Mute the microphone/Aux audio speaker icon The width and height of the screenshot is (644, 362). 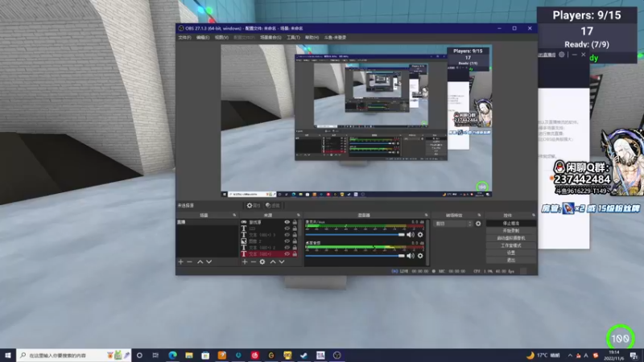click(411, 234)
